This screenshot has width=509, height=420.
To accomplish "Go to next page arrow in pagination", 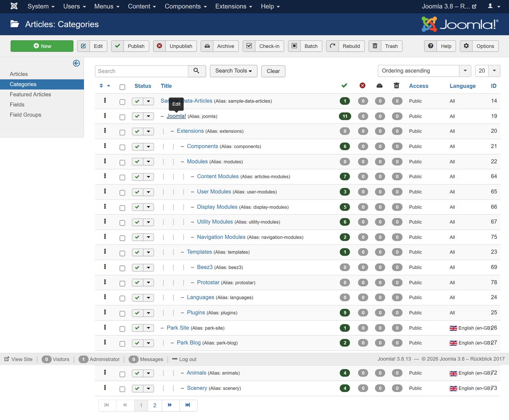I will tap(170, 405).
